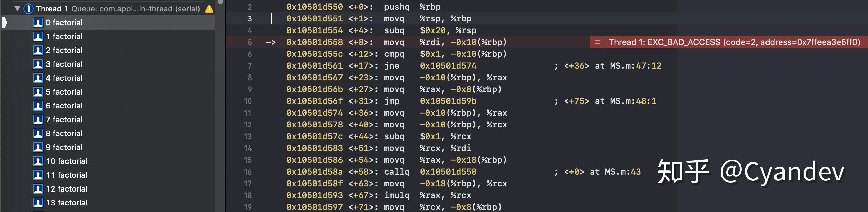Click line number 5 in the gutter
Screen dimensions: 868x212
click(x=250, y=42)
